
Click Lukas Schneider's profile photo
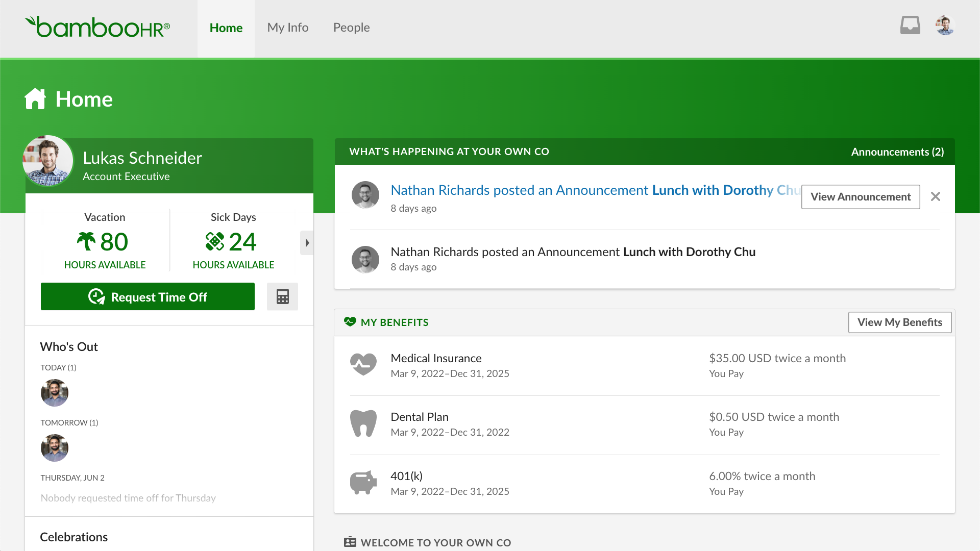tap(48, 161)
